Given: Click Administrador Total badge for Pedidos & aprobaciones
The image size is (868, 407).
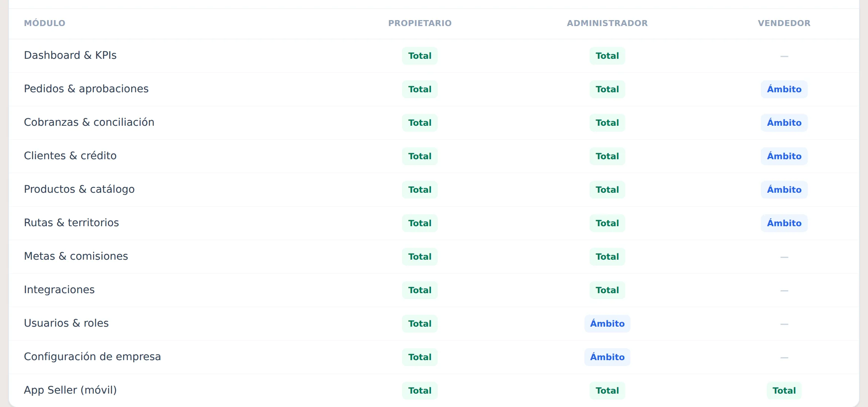Looking at the screenshot, I should (x=607, y=89).
